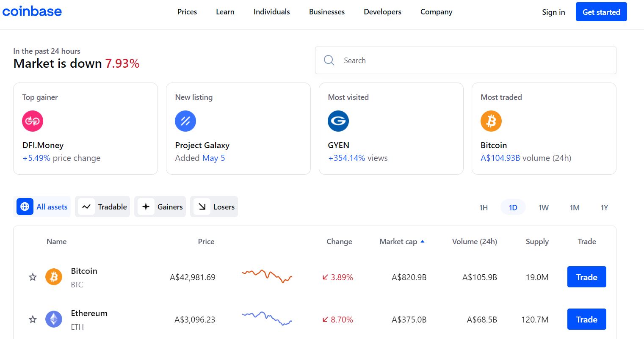
Task: Click the Bitcoin coin icon in the asset list
Action: [54, 277]
